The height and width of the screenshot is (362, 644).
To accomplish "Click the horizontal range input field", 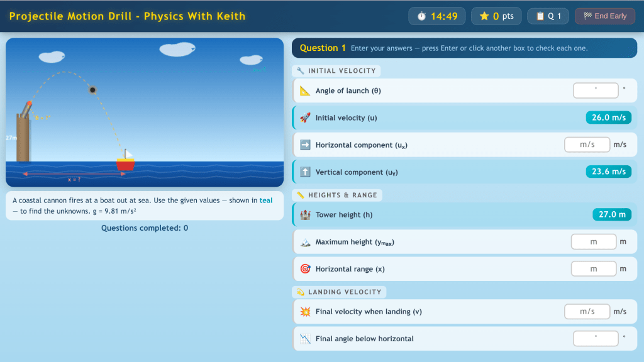I will [x=593, y=269].
